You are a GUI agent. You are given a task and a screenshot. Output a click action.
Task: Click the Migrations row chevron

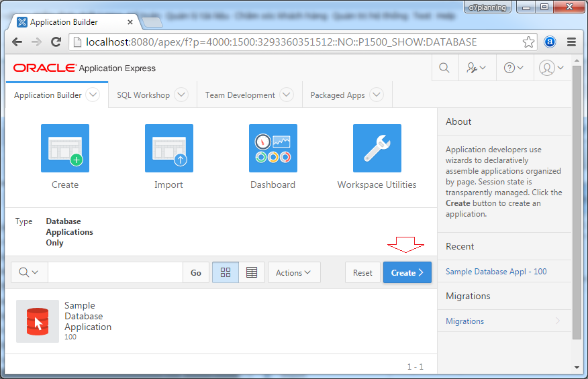558,321
